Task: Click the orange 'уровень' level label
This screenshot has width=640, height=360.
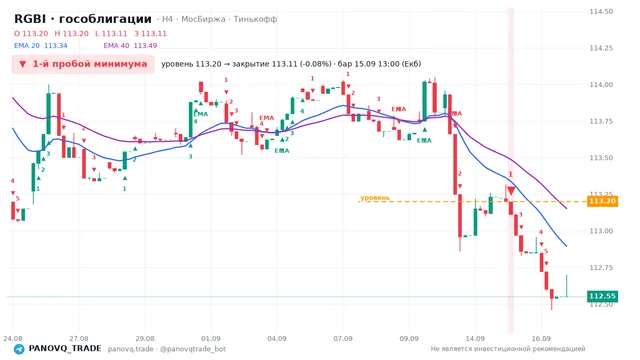Action: click(x=375, y=198)
